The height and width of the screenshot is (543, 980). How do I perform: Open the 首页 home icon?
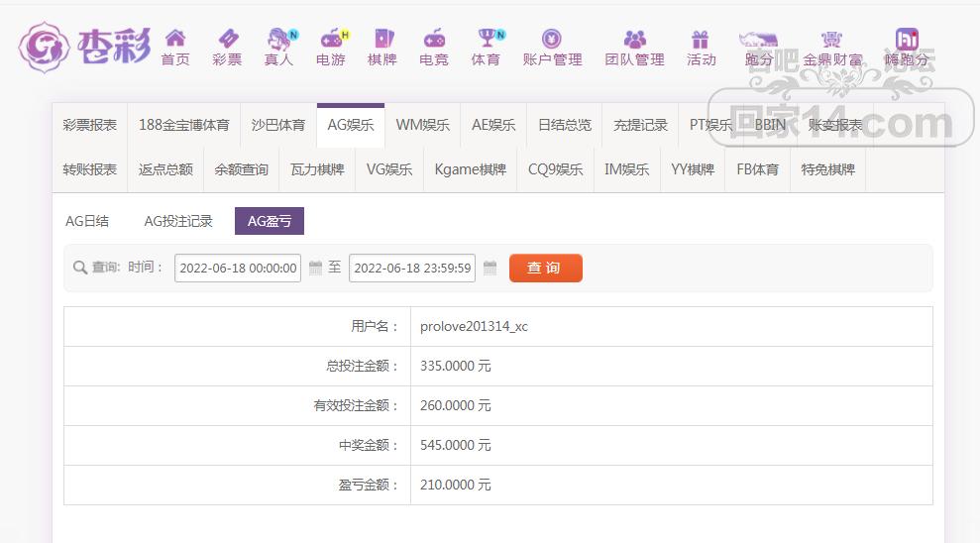pyautogui.click(x=175, y=39)
